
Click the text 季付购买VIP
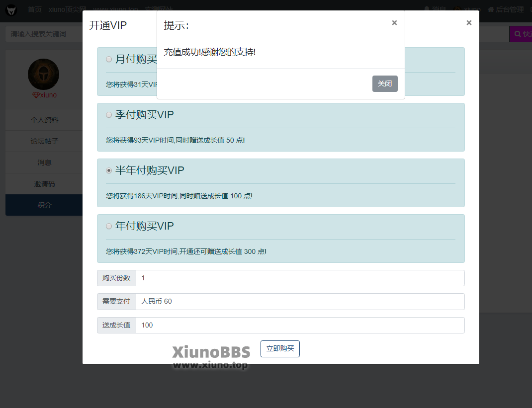click(145, 115)
